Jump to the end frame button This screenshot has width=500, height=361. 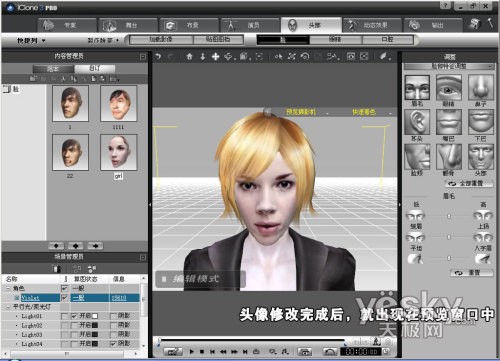point(245,351)
